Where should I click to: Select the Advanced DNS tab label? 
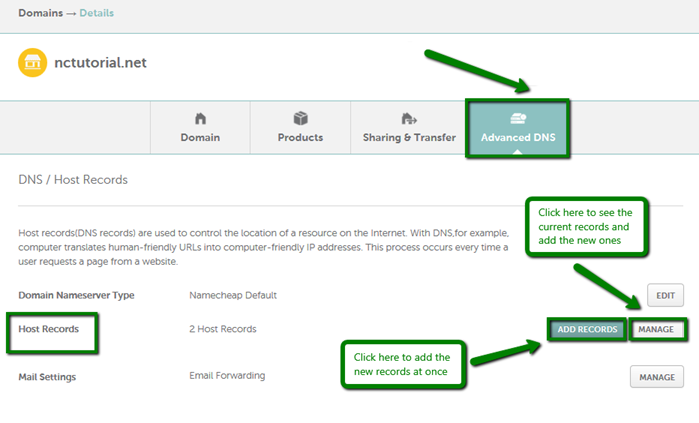click(518, 137)
